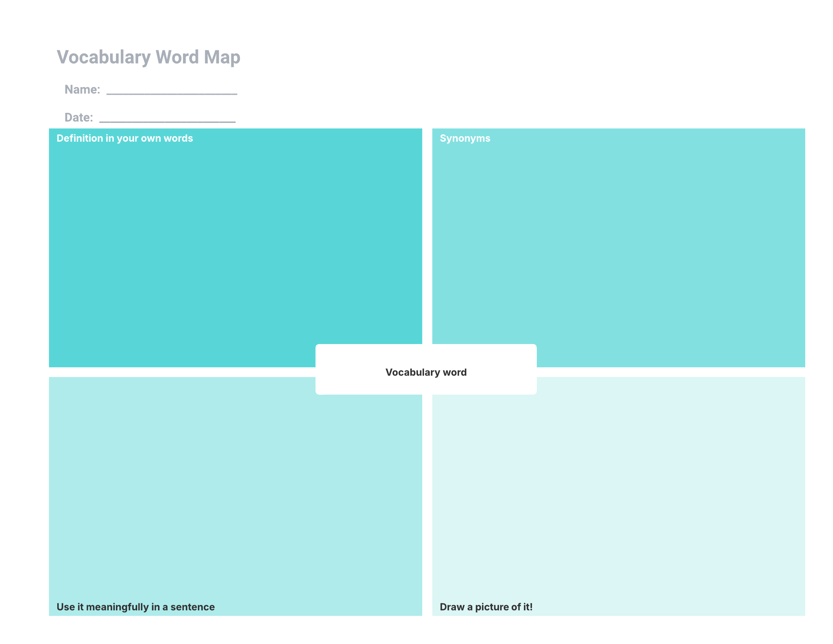Click white gap between Synonyms and drawing boxes

point(671,372)
